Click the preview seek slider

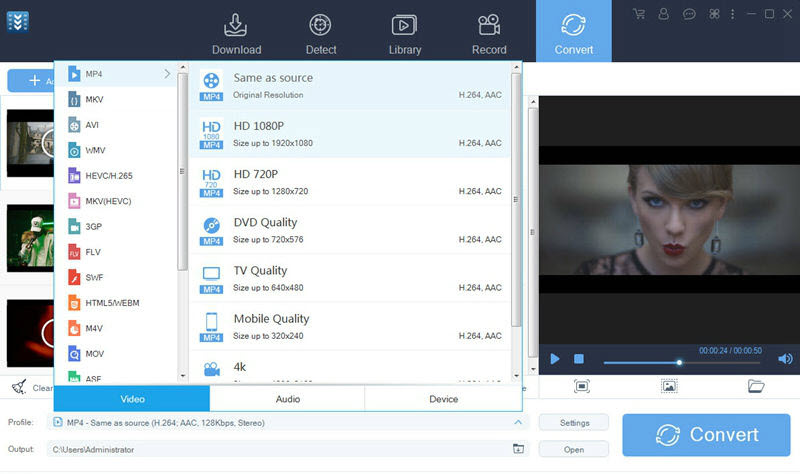(x=682, y=363)
